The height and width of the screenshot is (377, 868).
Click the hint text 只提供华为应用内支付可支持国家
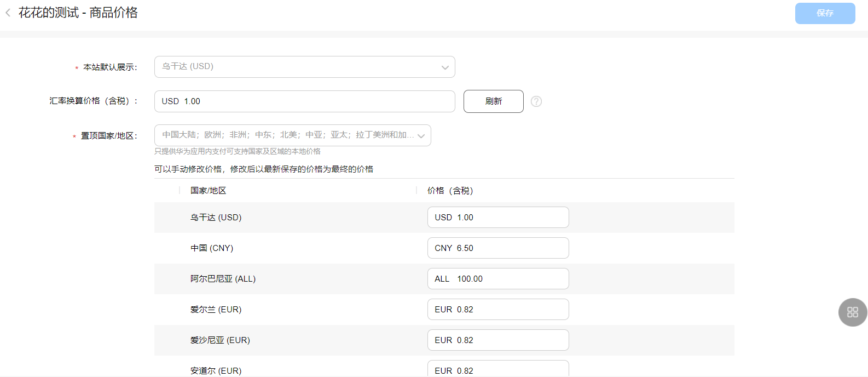tap(238, 151)
